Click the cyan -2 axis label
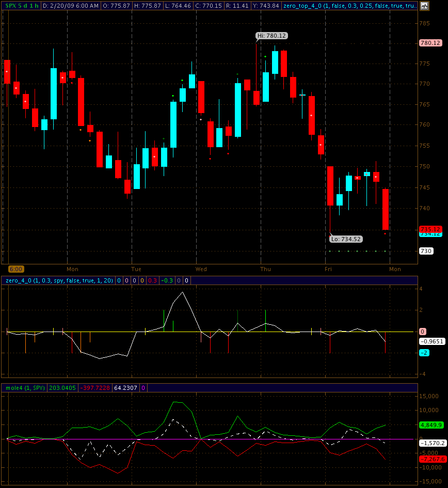Screen dimensions: 448x488 tap(424, 353)
